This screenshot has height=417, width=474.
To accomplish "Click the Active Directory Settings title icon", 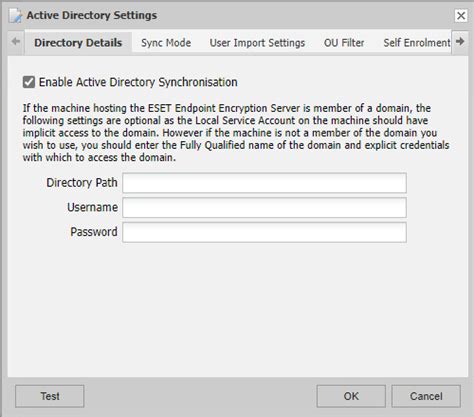I will tap(15, 16).
